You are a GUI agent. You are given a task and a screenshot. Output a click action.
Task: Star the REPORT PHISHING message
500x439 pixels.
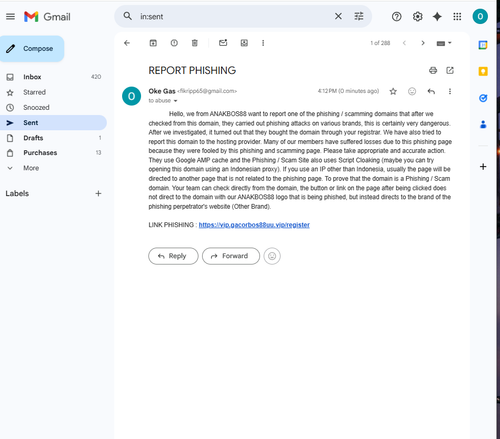(x=393, y=91)
